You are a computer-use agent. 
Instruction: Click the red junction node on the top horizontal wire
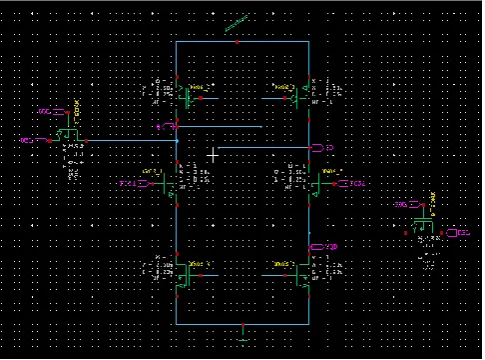(237, 42)
